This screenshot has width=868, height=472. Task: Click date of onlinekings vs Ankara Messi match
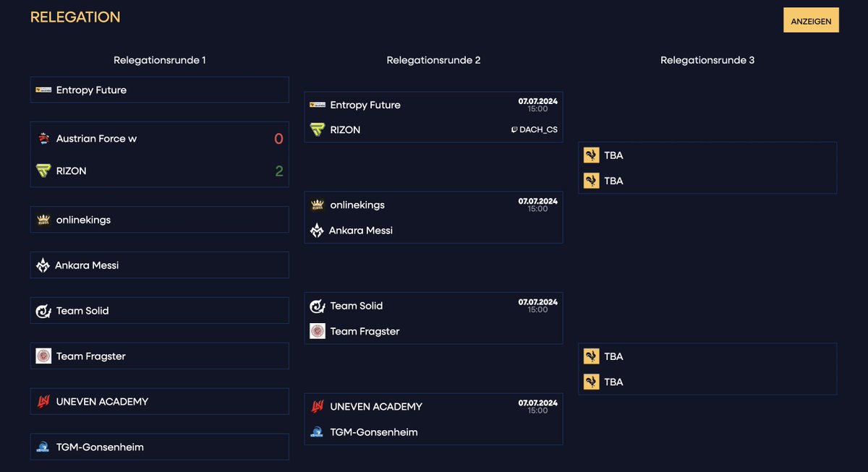coord(538,201)
